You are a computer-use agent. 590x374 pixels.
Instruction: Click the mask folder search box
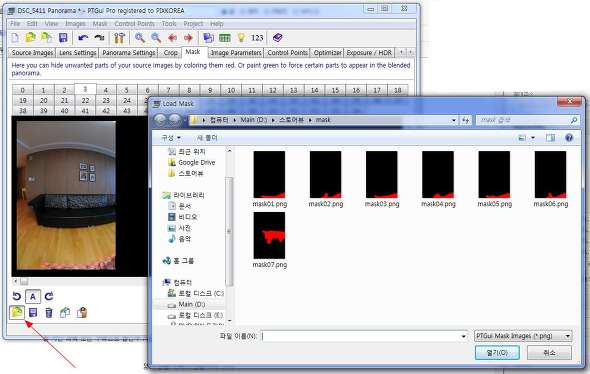point(528,120)
